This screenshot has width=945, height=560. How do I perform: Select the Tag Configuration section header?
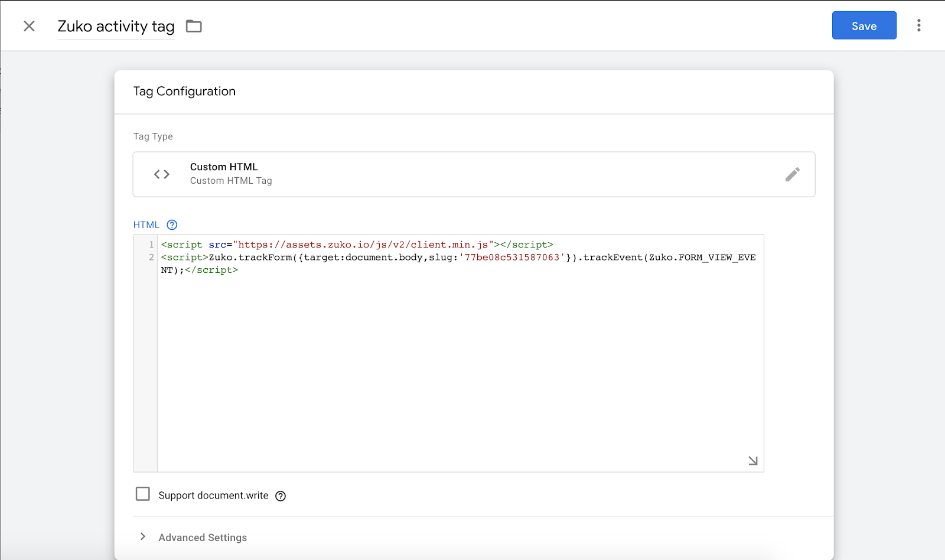(184, 91)
